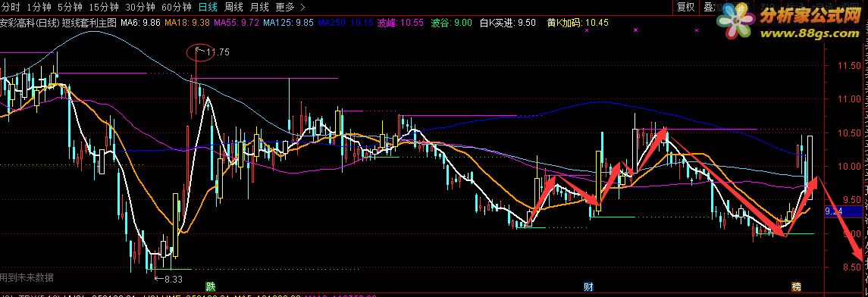The image size is (868, 297).
Task: Open the flower logo of 分析家公式网
Action: coord(735,22)
